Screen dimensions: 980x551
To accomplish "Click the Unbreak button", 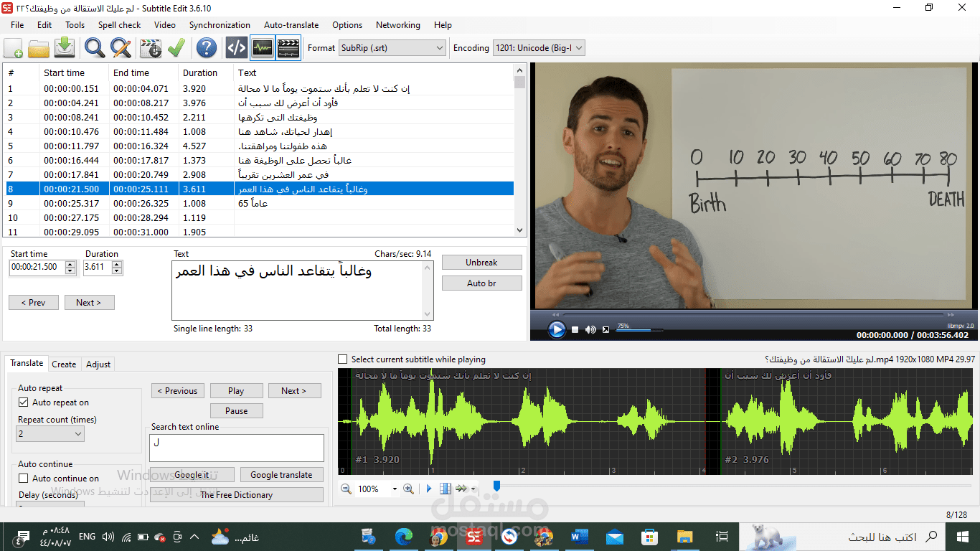I will (481, 263).
